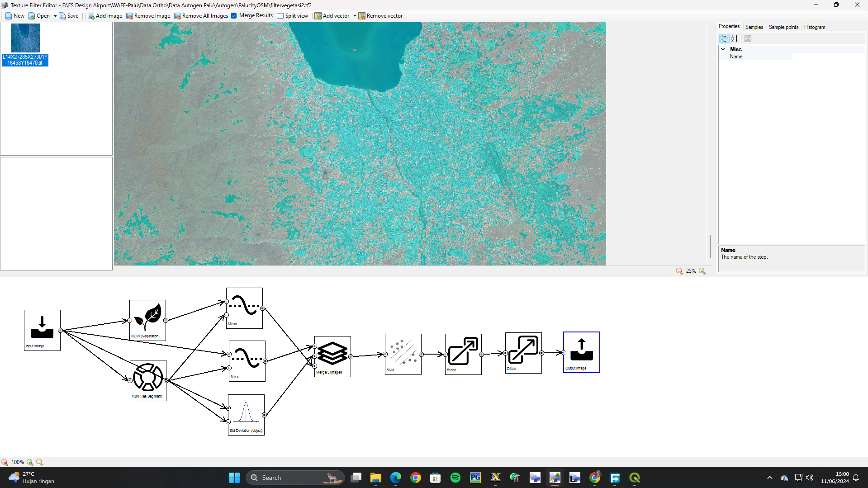
Task: Disable the Merge Results checkbox
Action: (x=233, y=15)
